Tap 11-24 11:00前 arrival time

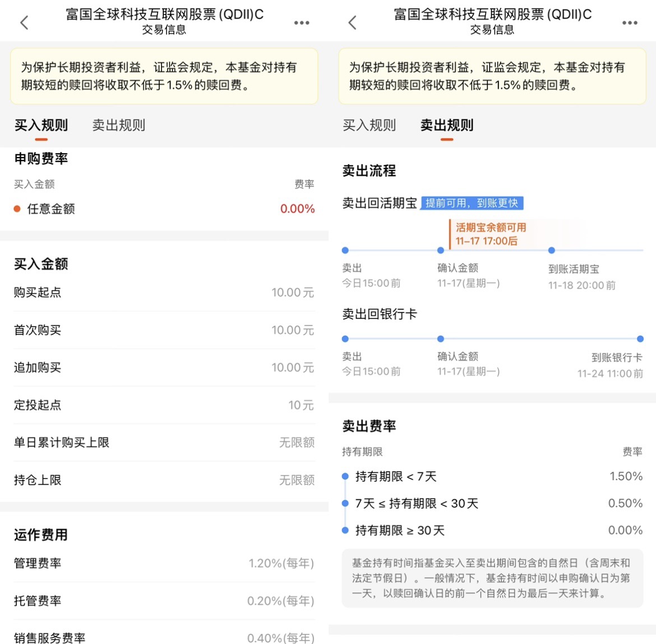tap(611, 374)
